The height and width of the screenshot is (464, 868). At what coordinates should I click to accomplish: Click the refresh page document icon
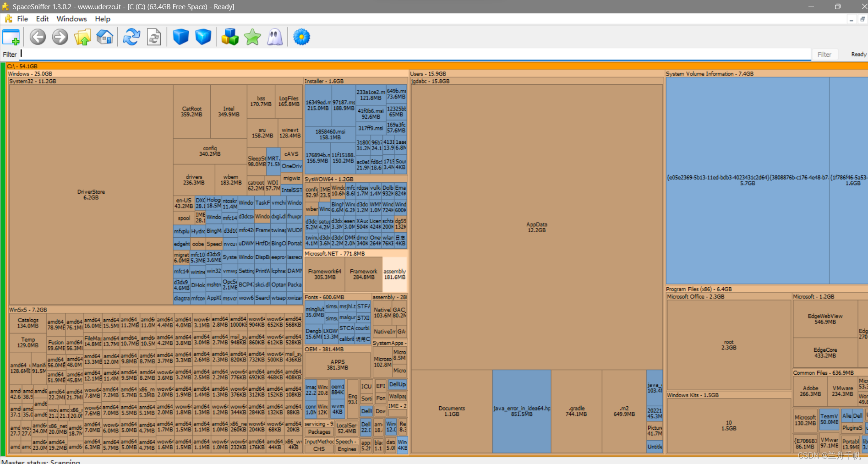(x=154, y=37)
